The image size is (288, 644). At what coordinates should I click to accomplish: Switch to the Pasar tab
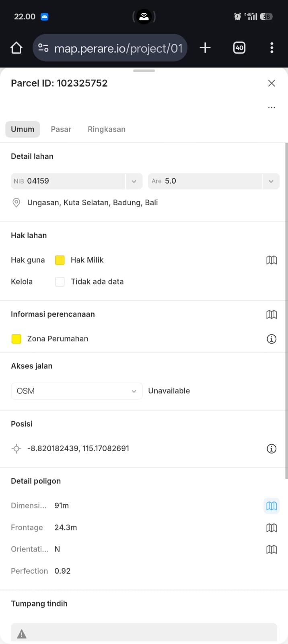click(x=61, y=130)
